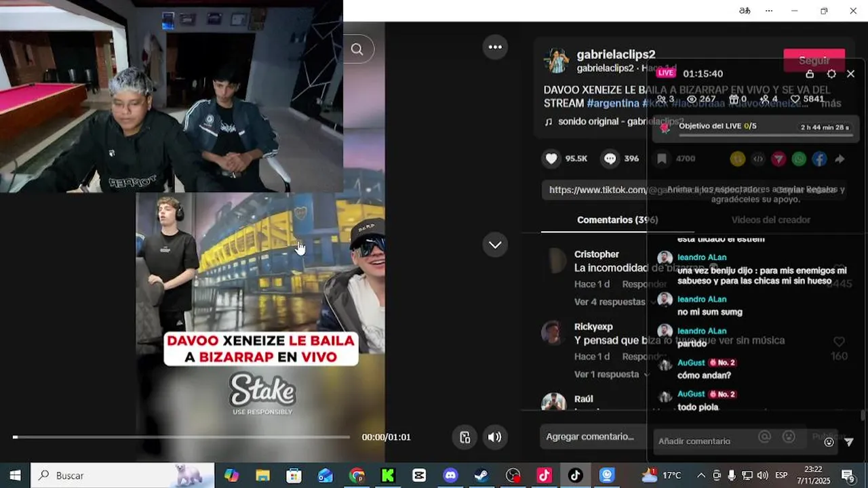Open Copilot from the taskbar
The width and height of the screenshot is (868, 488).
pyautogui.click(x=231, y=476)
